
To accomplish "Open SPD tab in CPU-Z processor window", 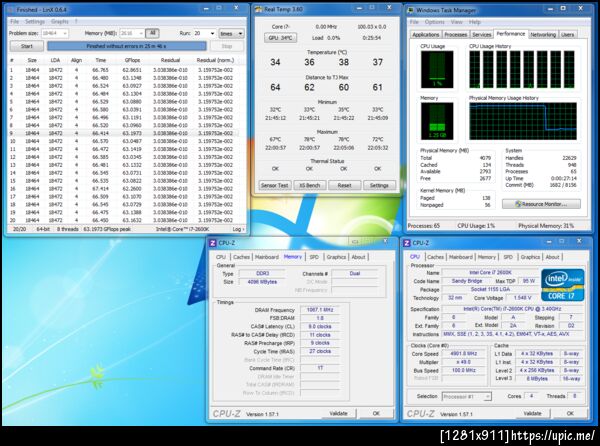I will click(508, 257).
